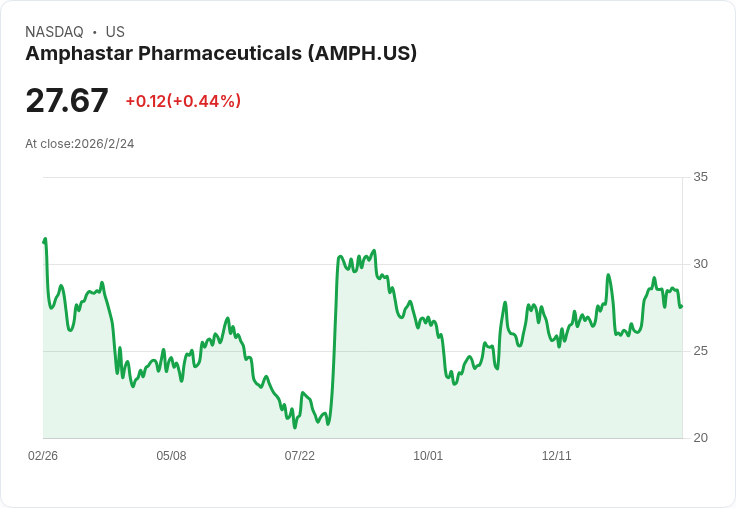Click the 02/26 date axis label
The image size is (736, 508).
click(x=43, y=456)
